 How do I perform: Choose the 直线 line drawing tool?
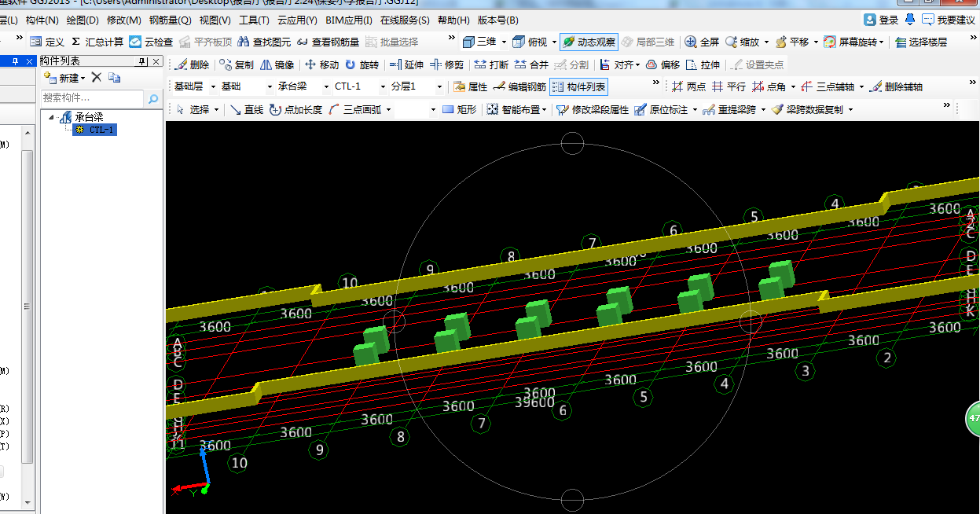(246, 110)
